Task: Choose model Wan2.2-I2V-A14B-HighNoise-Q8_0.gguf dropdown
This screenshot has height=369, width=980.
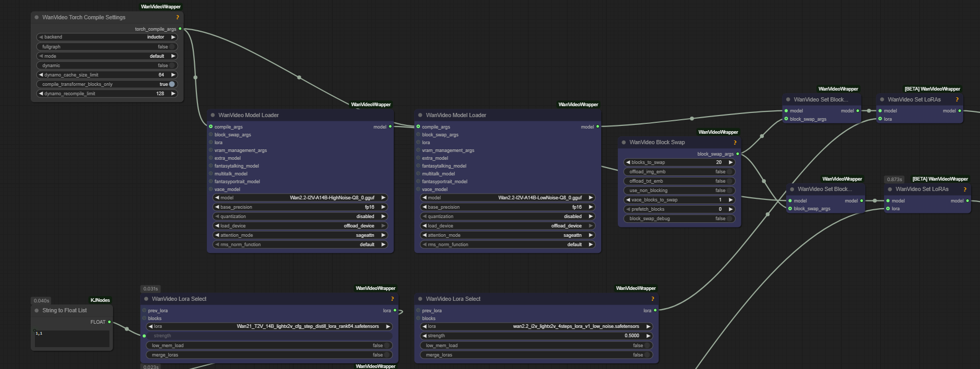Action: [300, 197]
